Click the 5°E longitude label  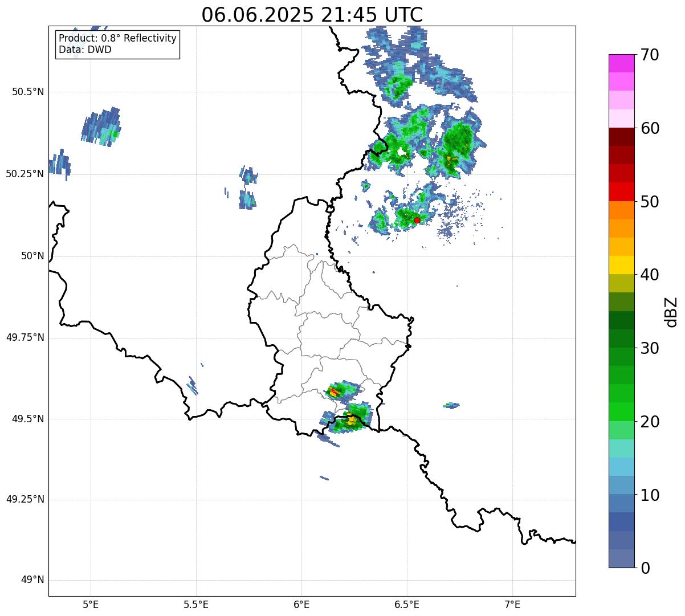91,605
